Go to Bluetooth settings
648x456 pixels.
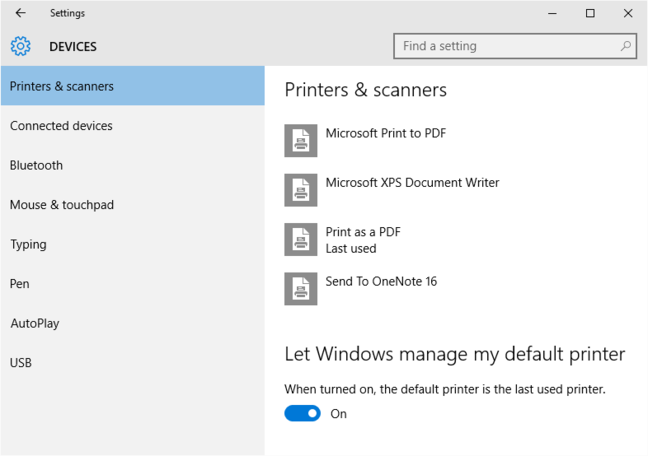[x=133, y=165]
